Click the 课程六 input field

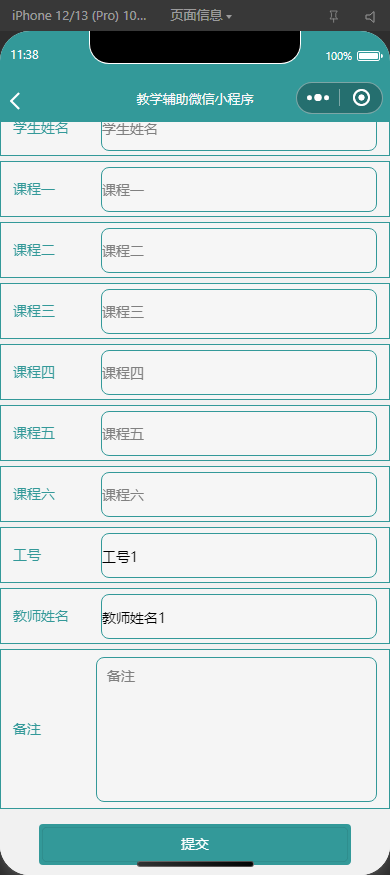[239, 494]
